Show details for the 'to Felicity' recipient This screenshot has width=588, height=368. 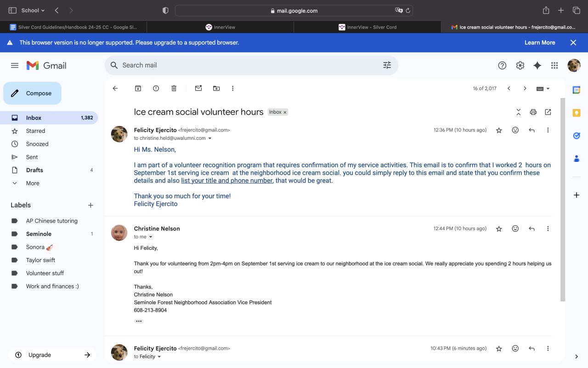coord(159,357)
